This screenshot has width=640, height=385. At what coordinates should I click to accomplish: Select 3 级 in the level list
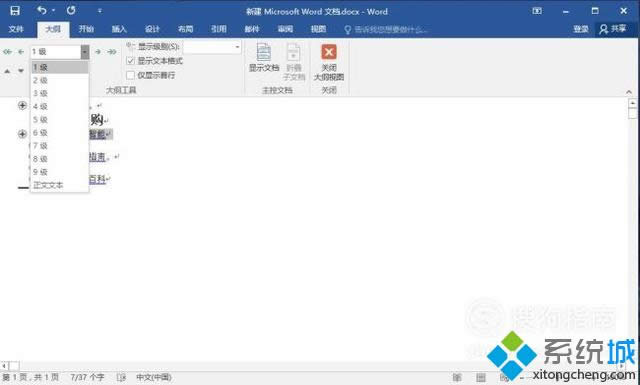(x=60, y=93)
